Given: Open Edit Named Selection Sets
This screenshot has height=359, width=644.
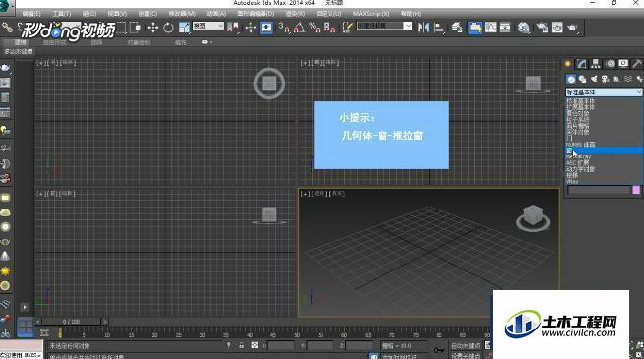Looking at the screenshot, I should [x=348, y=28].
